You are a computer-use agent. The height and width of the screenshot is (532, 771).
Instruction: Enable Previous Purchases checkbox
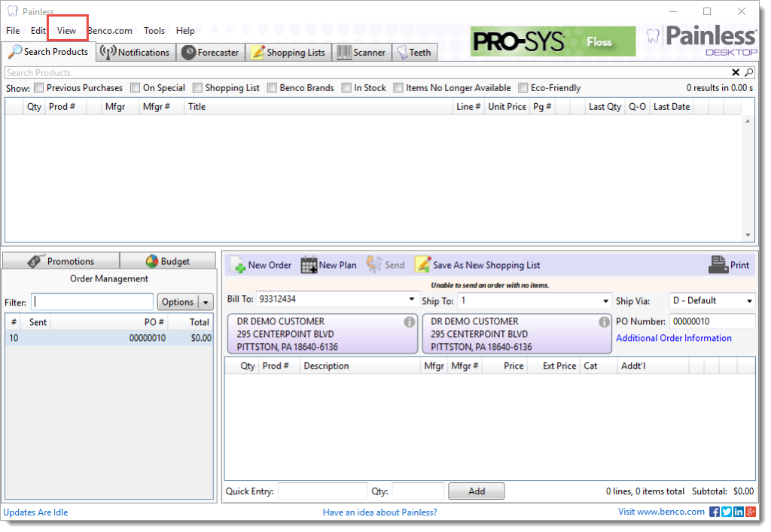pyautogui.click(x=39, y=88)
